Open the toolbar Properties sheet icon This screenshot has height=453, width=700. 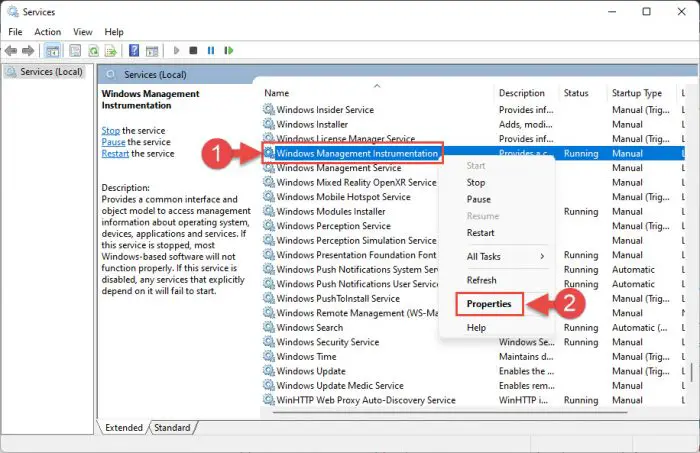(x=75, y=50)
